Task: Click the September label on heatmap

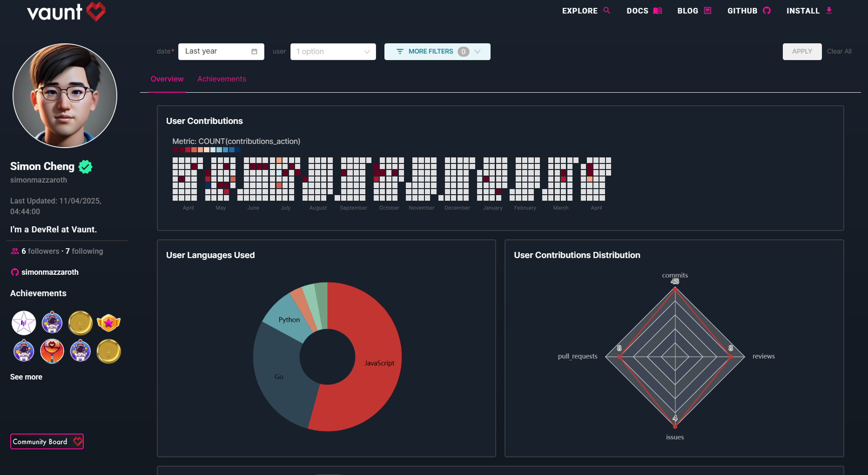Action: 353,208
